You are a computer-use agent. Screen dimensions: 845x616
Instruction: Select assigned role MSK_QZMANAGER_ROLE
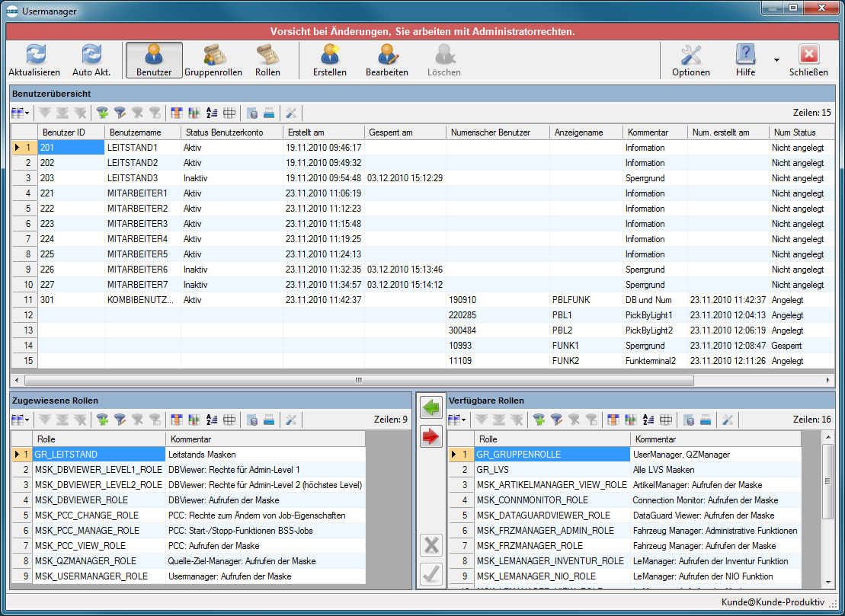pyautogui.click(x=99, y=561)
